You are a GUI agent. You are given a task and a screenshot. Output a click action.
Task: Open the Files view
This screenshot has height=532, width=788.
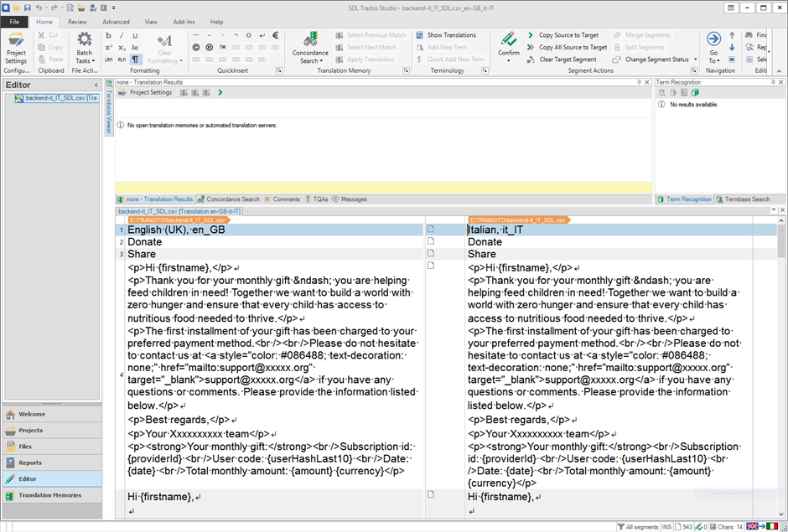tap(52, 447)
